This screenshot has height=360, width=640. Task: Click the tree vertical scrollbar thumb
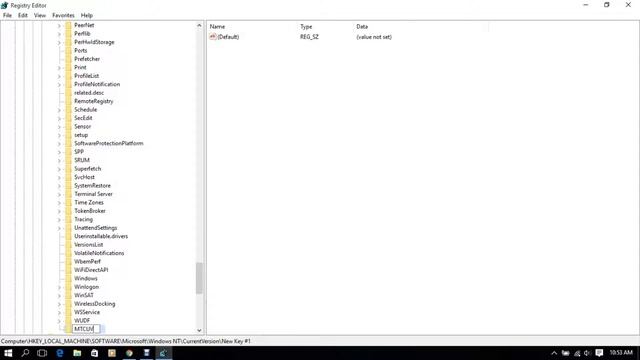[199, 278]
